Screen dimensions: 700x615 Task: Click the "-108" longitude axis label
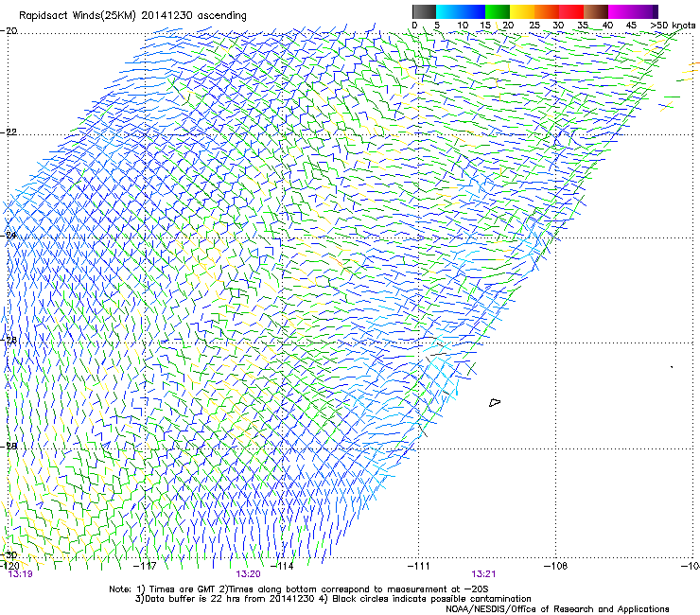[x=556, y=566]
